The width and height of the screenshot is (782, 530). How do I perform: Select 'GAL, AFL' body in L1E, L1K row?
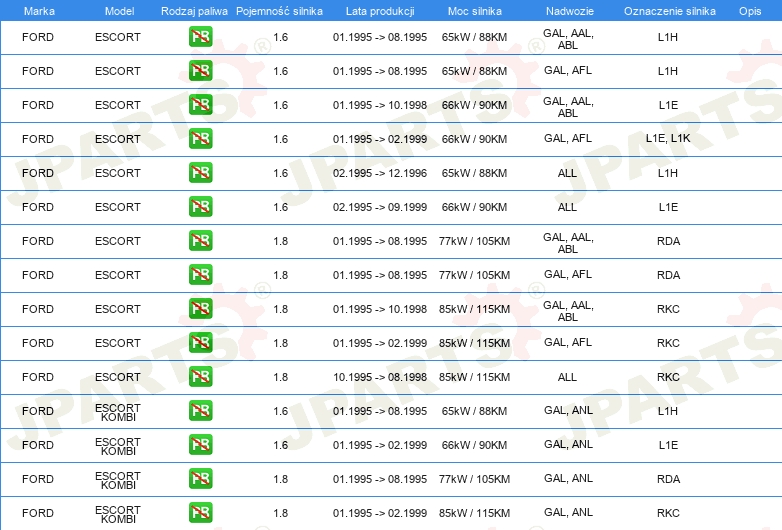coord(568,138)
